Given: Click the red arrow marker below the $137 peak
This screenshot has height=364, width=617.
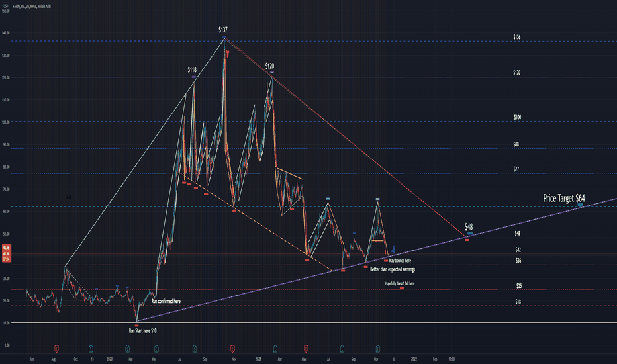Looking at the screenshot, I should tap(227, 54).
